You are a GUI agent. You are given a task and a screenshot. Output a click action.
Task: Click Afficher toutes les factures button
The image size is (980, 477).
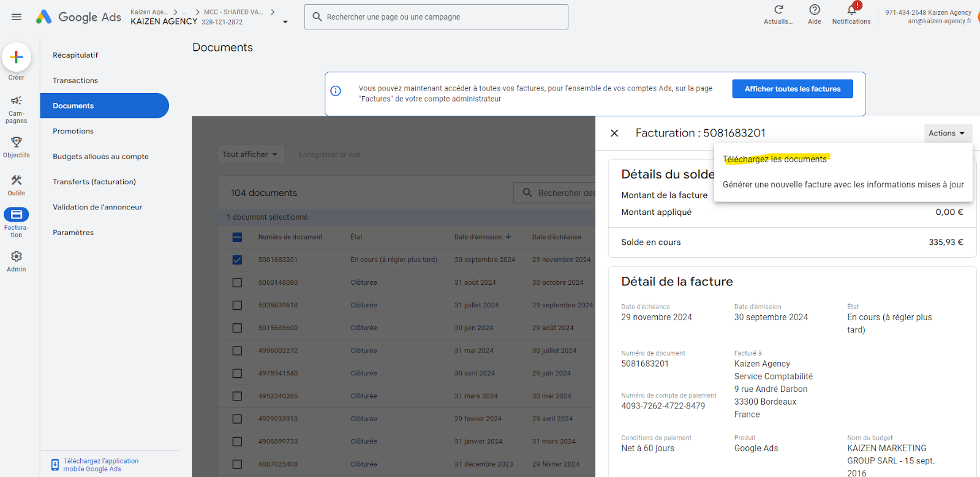click(793, 89)
